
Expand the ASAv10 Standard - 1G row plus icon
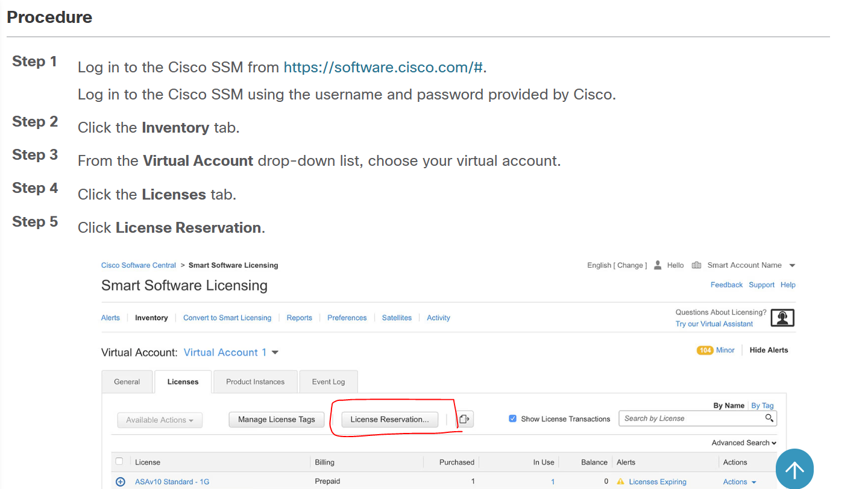pos(120,482)
